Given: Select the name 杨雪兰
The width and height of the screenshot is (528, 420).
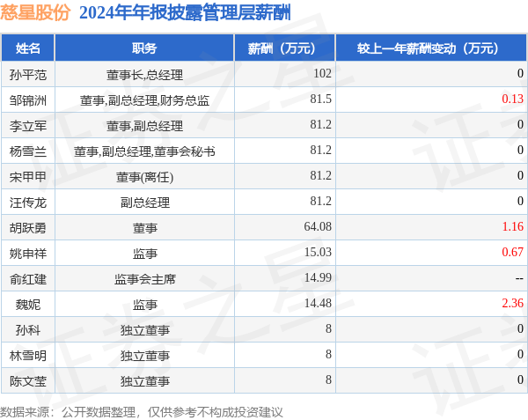Looking at the screenshot, I should (27, 151).
